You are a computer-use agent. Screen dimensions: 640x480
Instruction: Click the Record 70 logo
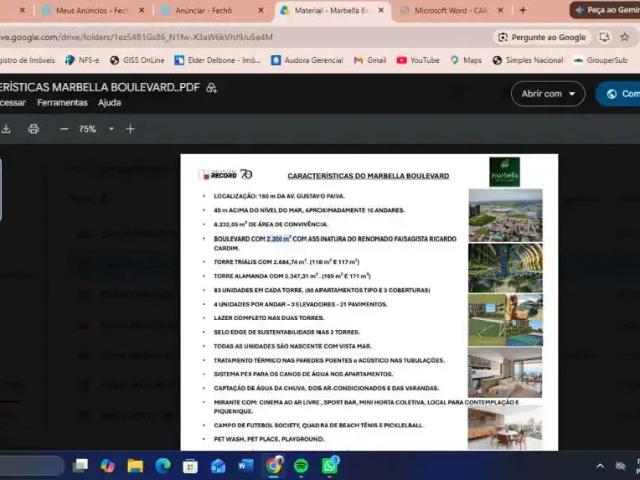click(227, 175)
